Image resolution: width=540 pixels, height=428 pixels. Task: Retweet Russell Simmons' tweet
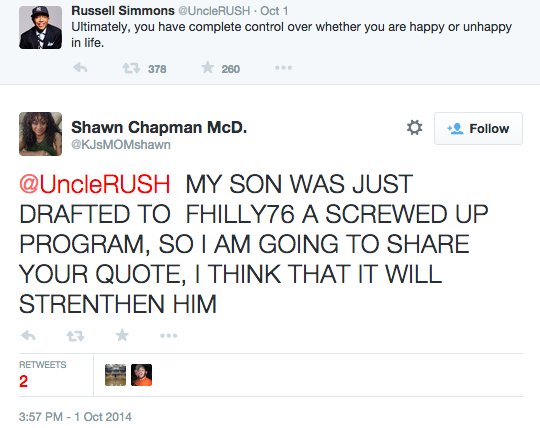(x=131, y=68)
